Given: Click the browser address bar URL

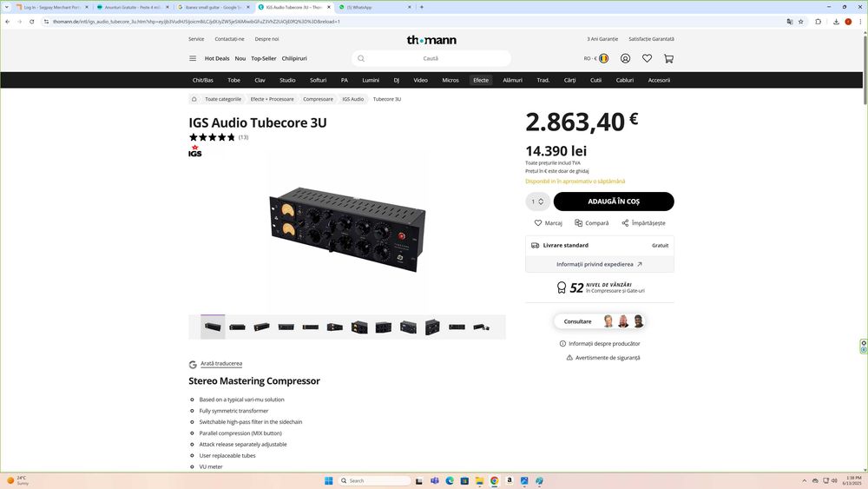Looking at the screenshot, I should click(196, 22).
